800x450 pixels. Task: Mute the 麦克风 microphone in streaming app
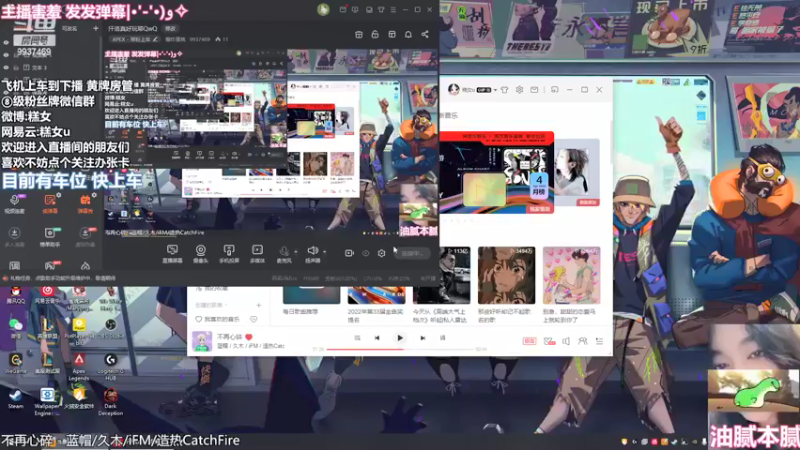(x=284, y=253)
